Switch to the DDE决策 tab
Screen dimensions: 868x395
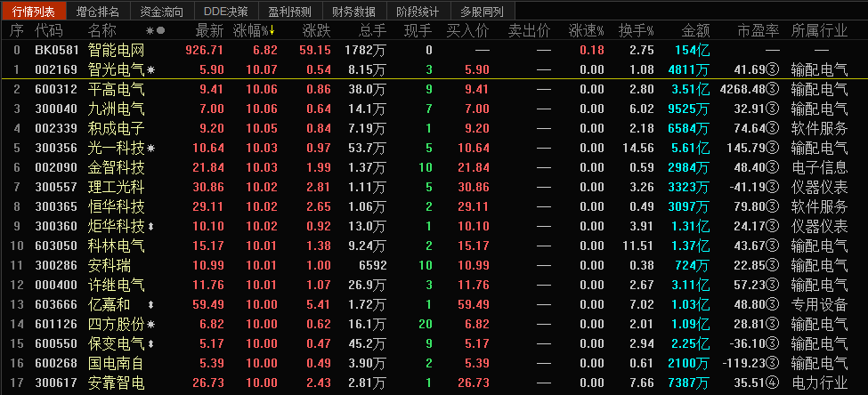tap(226, 11)
